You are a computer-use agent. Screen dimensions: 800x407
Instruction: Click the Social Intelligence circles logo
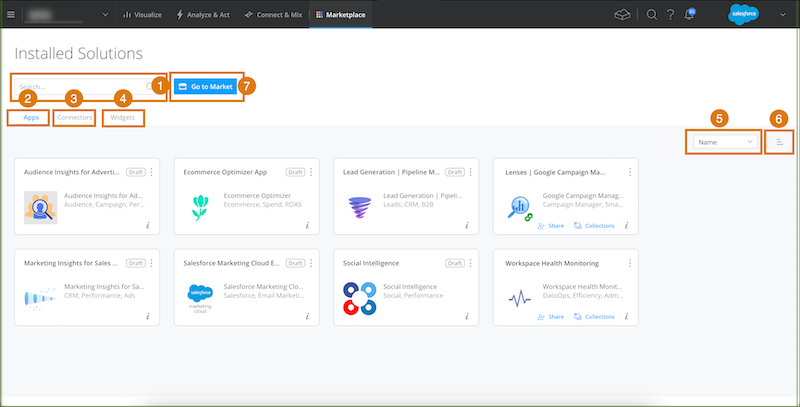point(360,298)
